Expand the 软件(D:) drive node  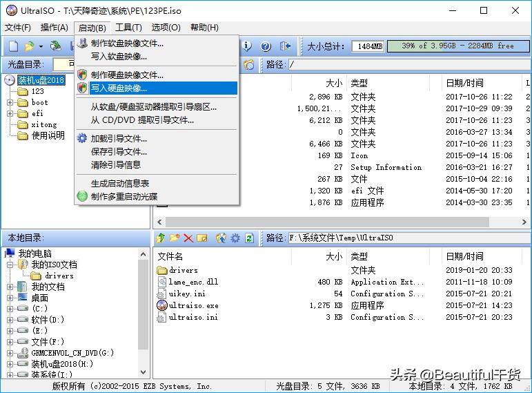coord(10,320)
